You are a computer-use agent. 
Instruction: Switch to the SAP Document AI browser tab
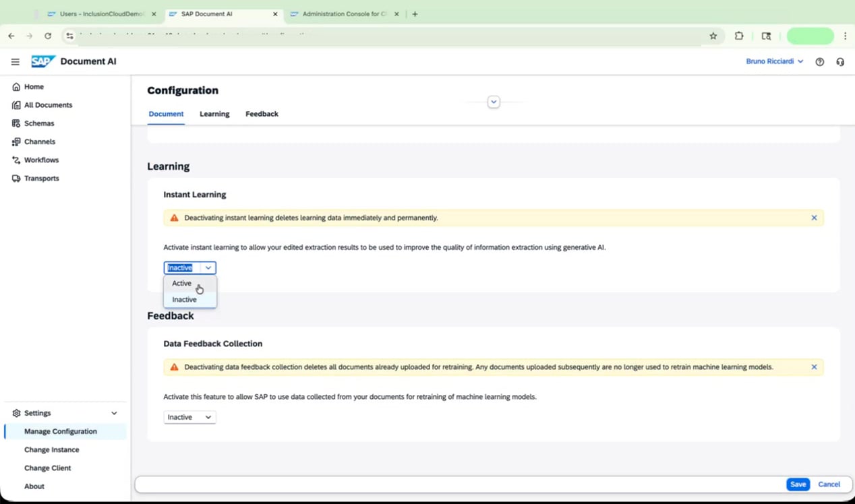223,13
